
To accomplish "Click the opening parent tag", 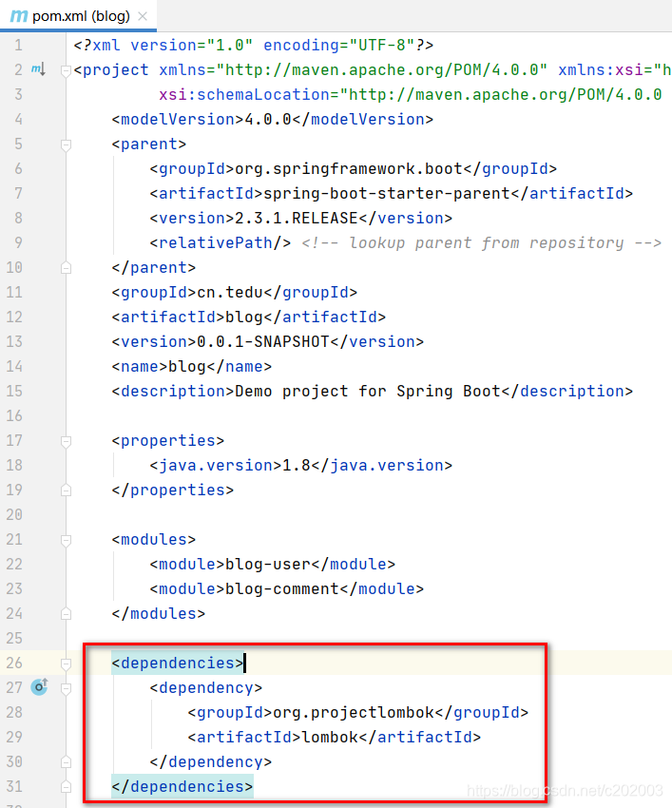I will click(149, 144).
